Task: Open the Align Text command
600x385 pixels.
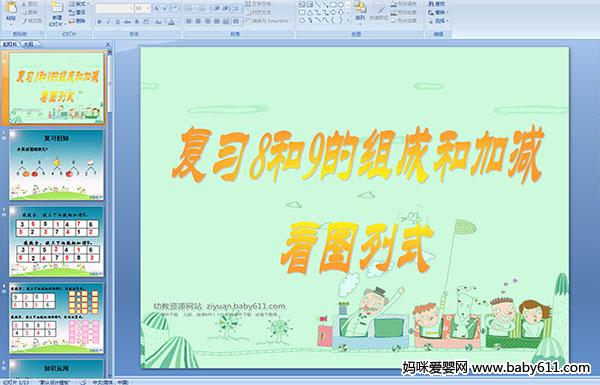Action: click(x=261, y=12)
